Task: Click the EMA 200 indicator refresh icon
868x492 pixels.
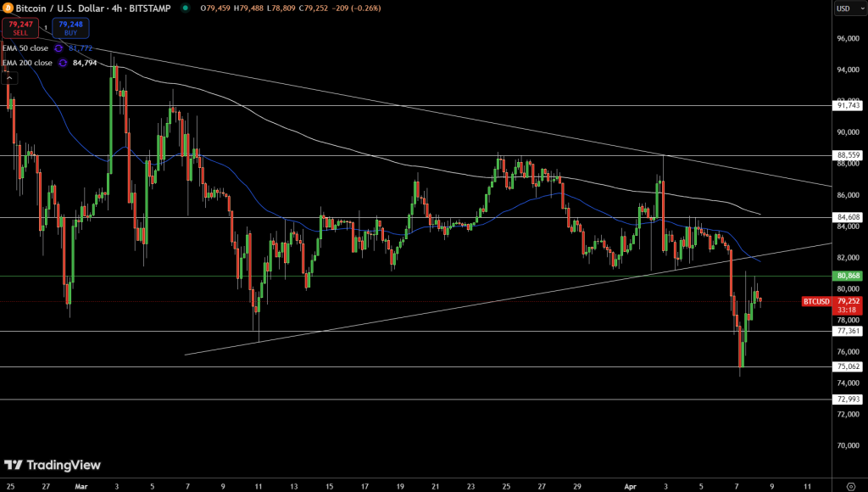Action: [63, 63]
